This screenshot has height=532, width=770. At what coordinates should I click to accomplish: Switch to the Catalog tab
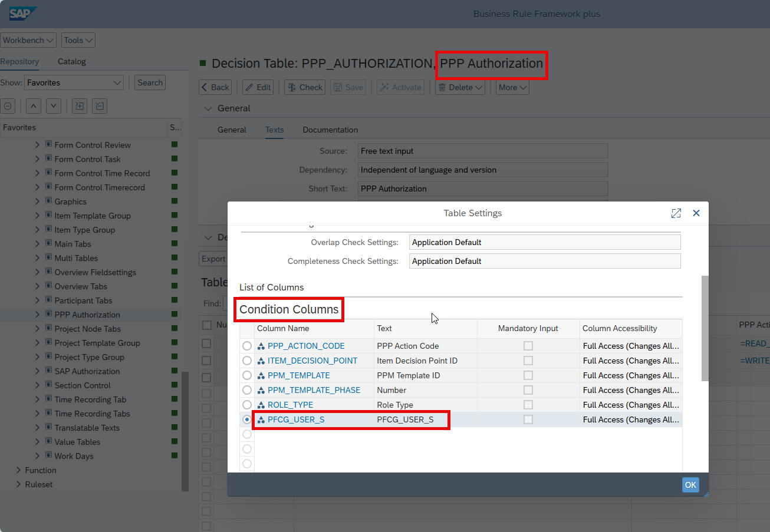click(x=72, y=61)
